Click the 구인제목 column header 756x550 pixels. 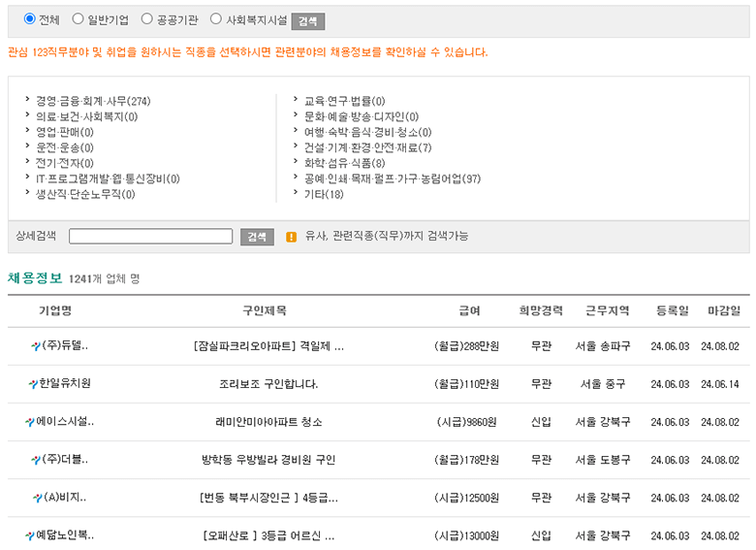pyautogui.click(x=265, y=310)
